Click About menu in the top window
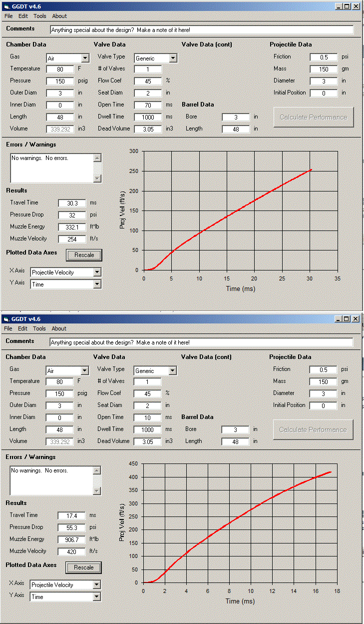The image size is (364, 624). click(59, 16)
